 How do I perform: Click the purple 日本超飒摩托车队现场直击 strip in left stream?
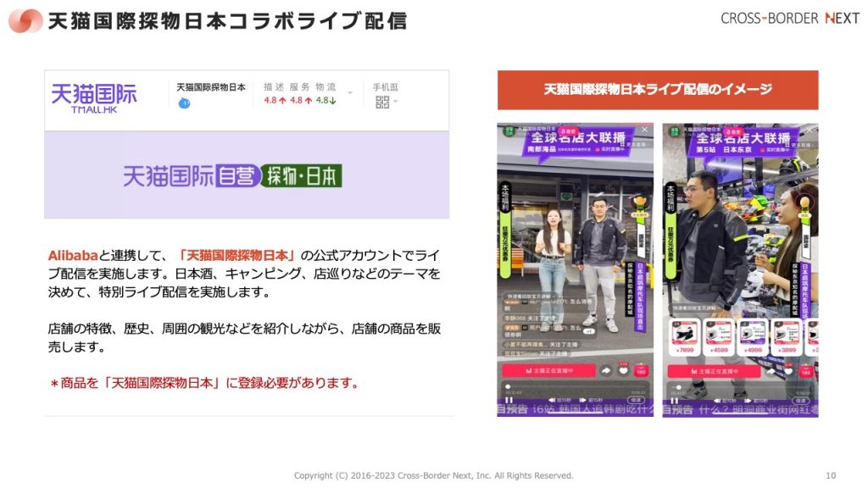[x=638, y=297]
